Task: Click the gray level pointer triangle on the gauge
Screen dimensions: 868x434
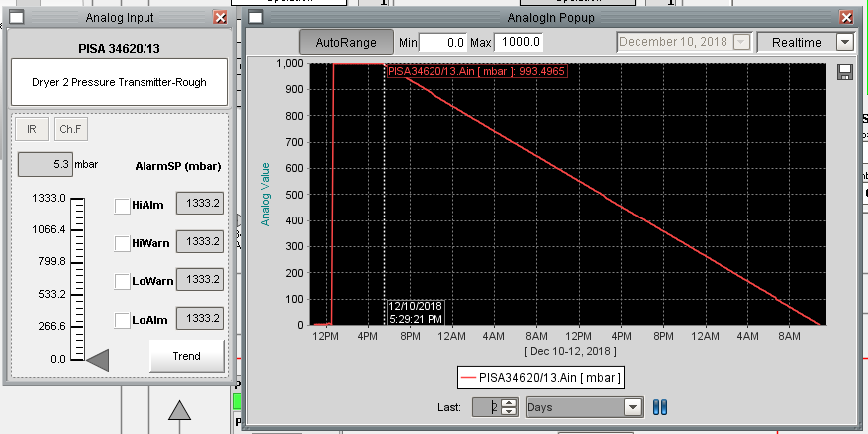Action: pos(98,360)
